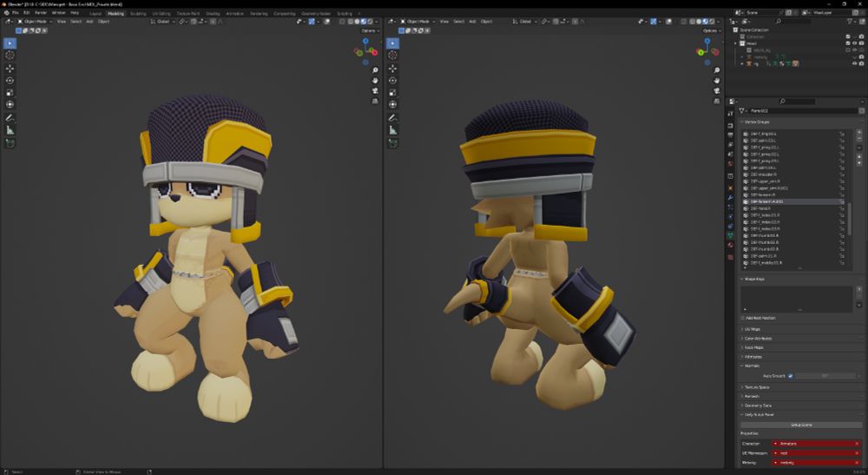Screen dimensions: 868x475
Task: Open Object Mode dropdown in left viewport
Action: click(35, 22)
